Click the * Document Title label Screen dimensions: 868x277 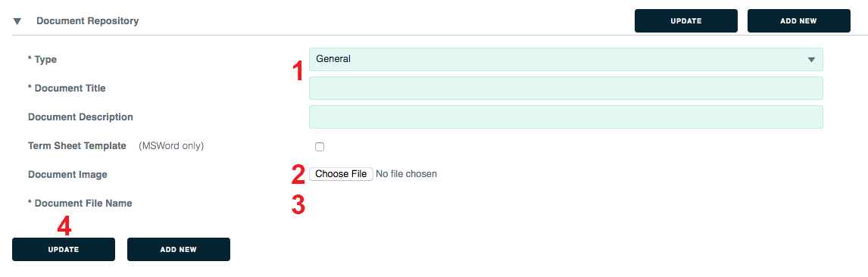tap(67, 88)
